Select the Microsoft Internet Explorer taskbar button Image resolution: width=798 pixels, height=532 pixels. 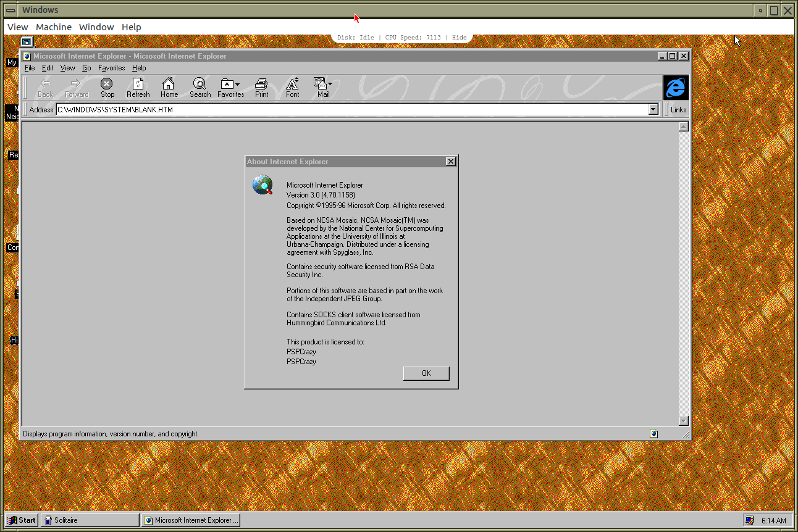click(x=190, y=520)
